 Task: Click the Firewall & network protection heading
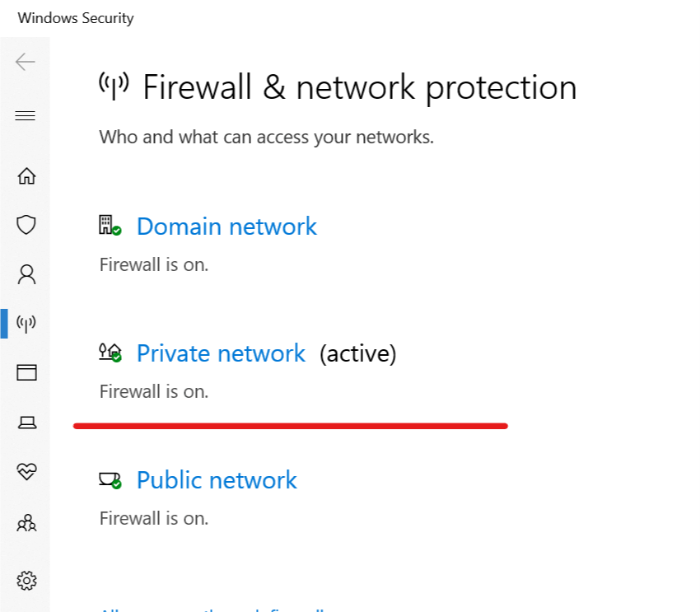359,87
